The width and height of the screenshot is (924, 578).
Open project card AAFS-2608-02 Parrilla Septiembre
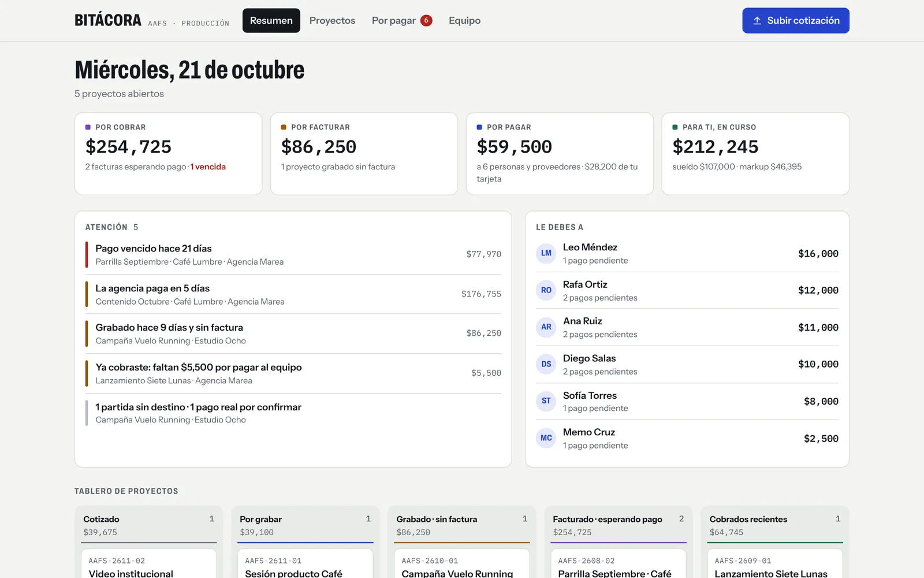coord(619,564)
